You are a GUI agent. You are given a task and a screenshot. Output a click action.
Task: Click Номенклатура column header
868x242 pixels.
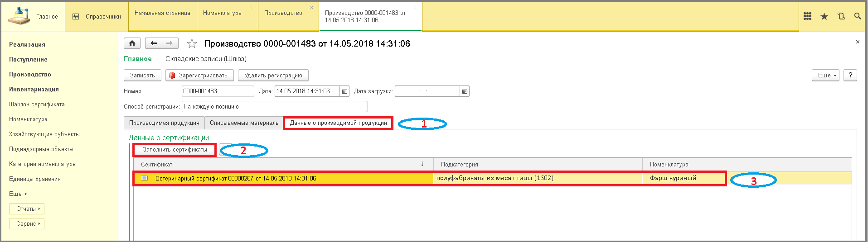[x=747, y=164]
